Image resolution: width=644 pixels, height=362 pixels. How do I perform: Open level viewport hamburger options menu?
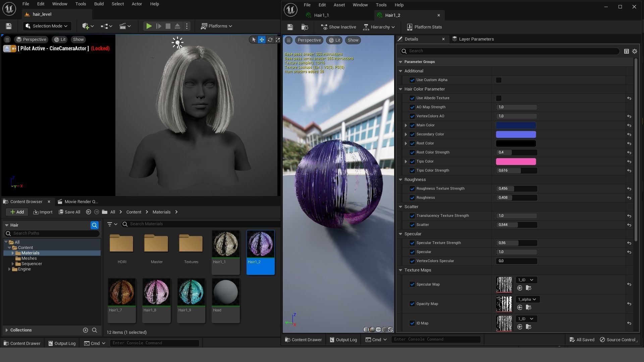click(7, 40)
